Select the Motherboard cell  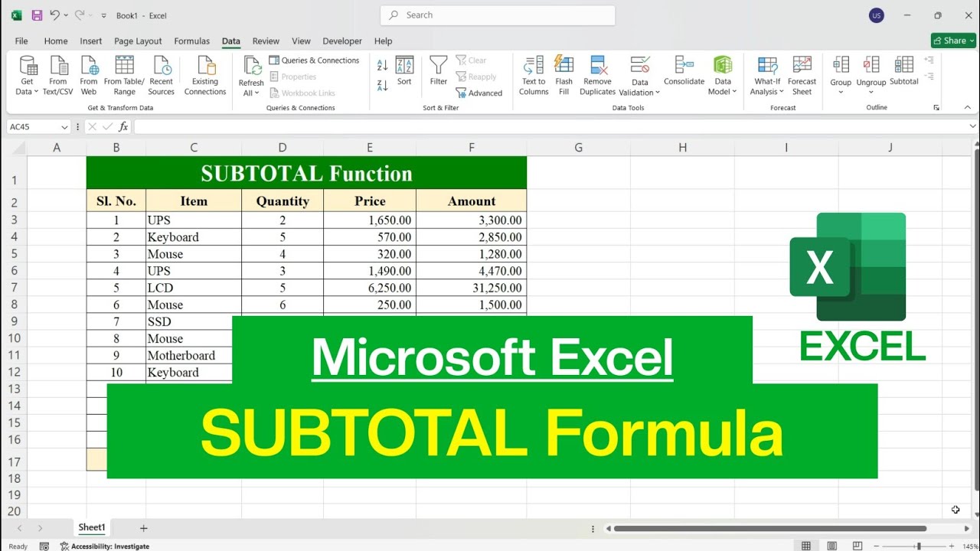coord(194,355)
